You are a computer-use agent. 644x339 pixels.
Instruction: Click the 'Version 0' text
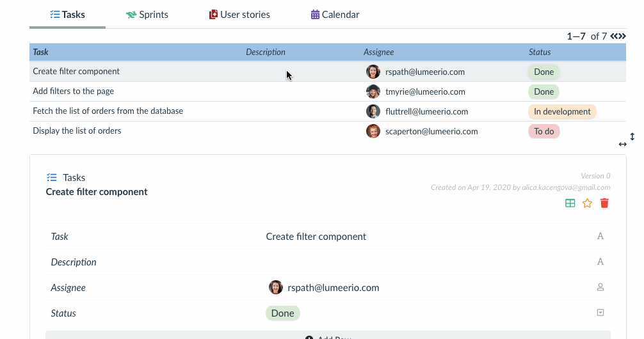(595, 176)
